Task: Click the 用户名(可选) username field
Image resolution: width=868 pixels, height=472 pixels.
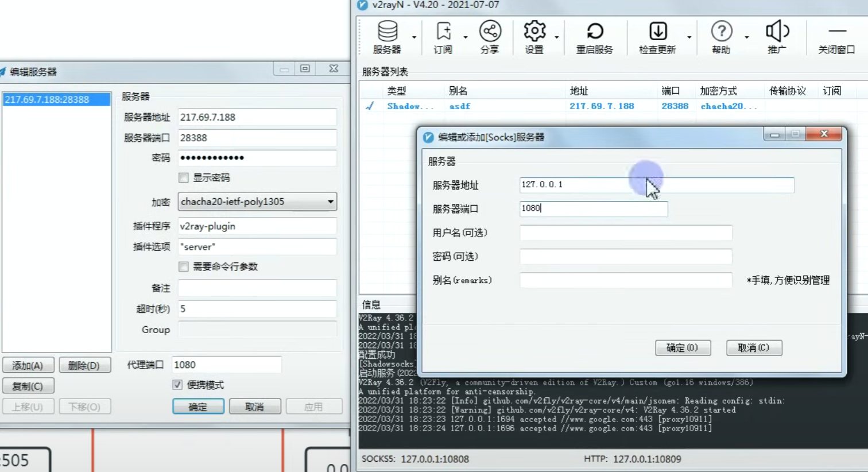Action: (626, 233)
